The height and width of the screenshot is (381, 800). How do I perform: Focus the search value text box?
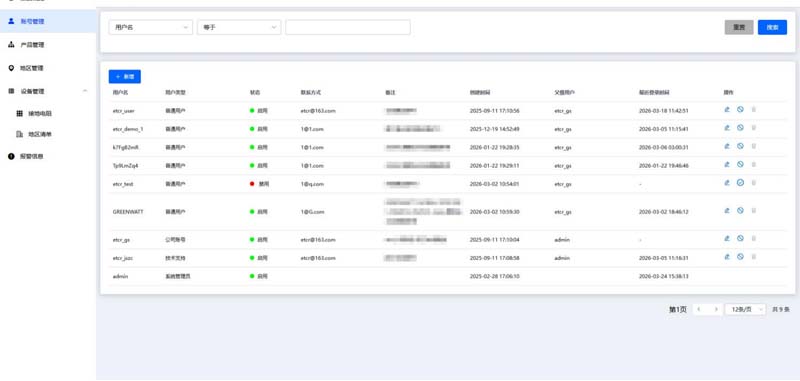[348, 28]
